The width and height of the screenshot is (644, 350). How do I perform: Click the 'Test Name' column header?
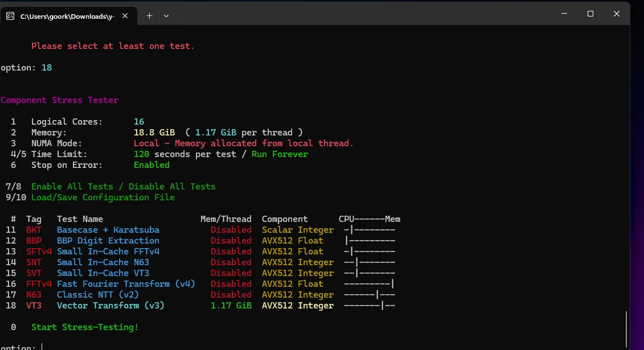tap(80, 219)
